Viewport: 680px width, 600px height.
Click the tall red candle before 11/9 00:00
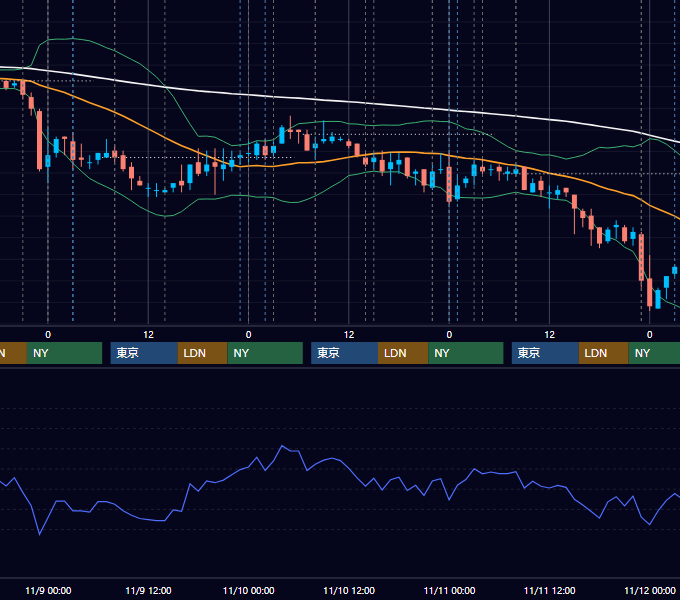click(x=39, y=140)
